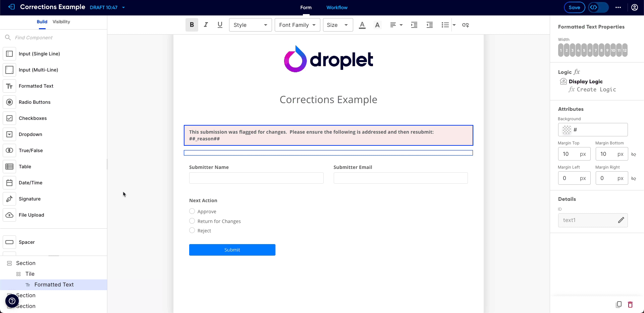
Task: Open the Background color swatch
Action: tap(567, 130)
